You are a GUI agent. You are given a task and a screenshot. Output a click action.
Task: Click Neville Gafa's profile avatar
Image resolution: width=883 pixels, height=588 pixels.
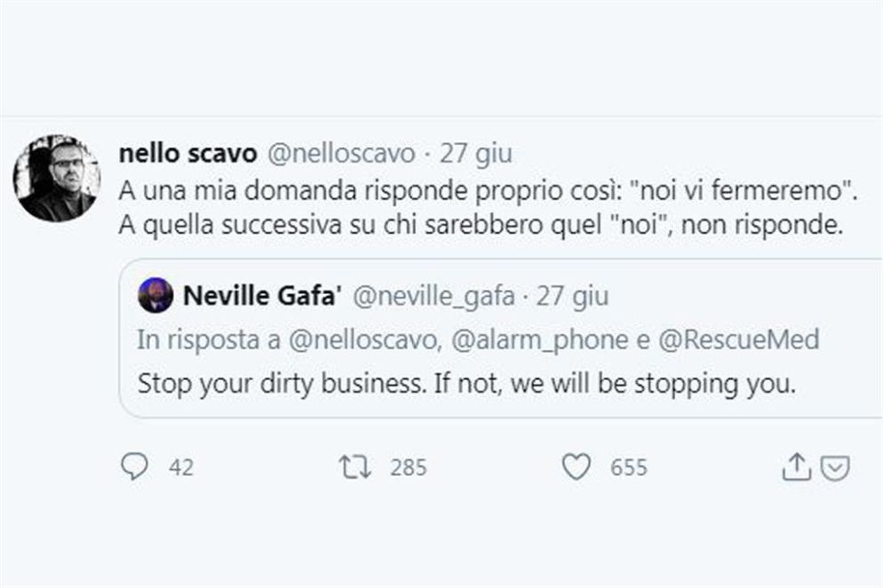point(155,294)
